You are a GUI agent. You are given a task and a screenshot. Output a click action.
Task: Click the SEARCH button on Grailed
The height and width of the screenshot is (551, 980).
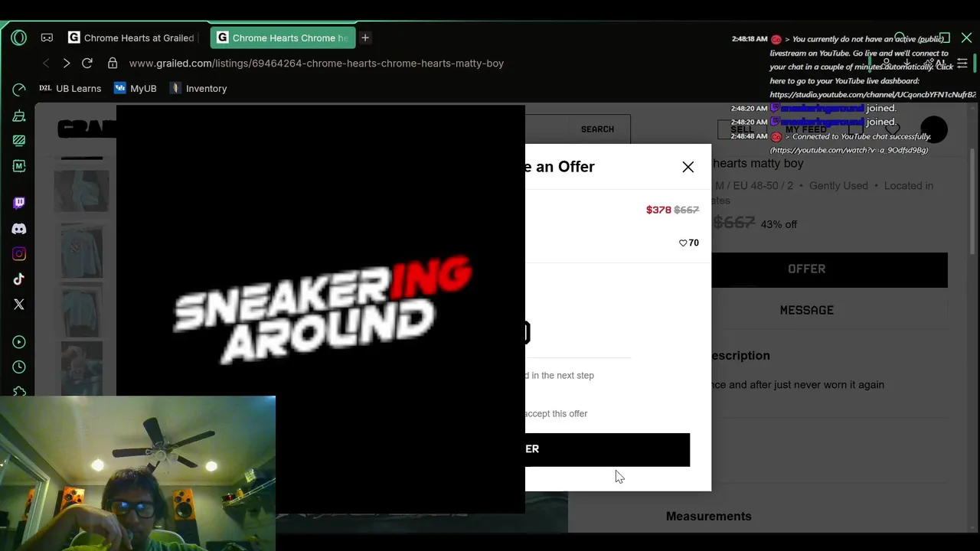pyautogui.click(x=597, y=129)
